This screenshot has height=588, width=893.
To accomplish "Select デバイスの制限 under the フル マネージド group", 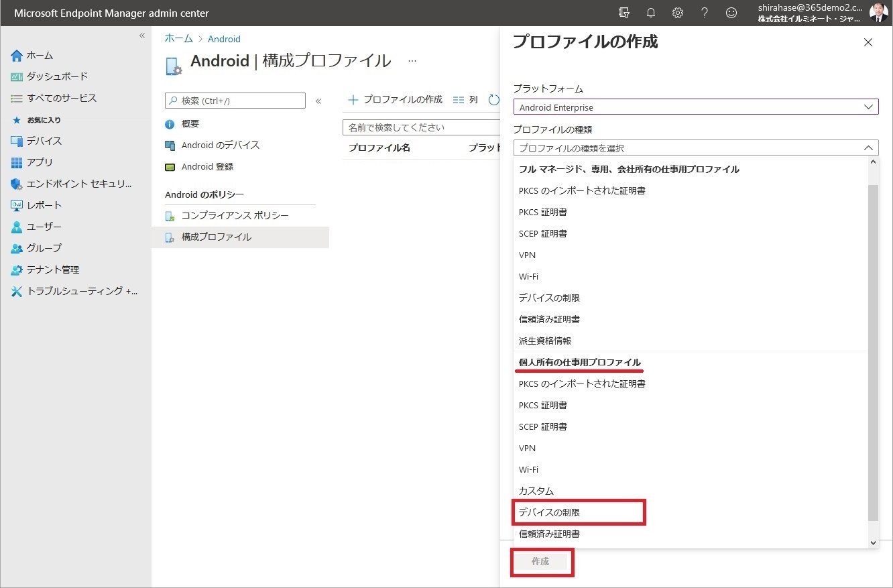I will tap(691, 298).
